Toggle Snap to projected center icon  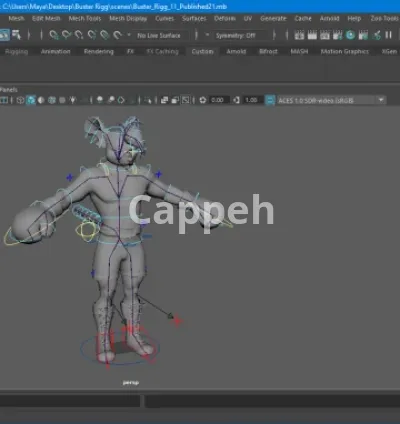coord(91,35)
